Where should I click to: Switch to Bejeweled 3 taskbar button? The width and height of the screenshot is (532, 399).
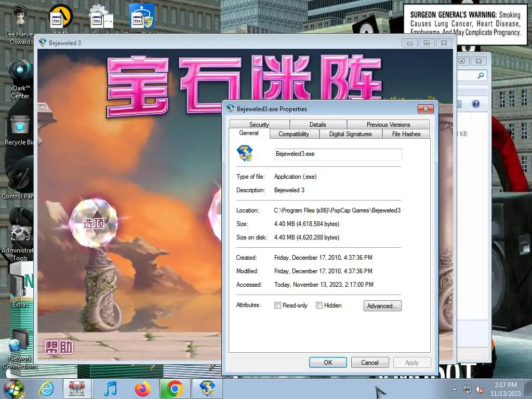coord(207,389)
